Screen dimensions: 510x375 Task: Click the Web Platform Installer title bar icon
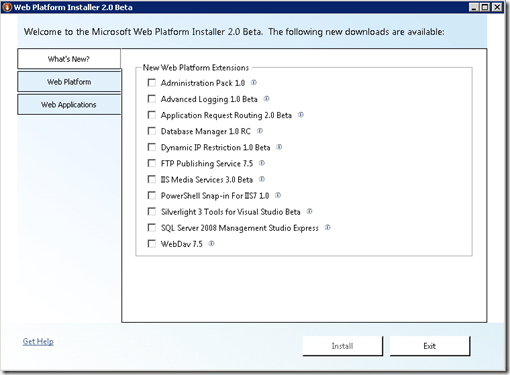pos(7,7)
